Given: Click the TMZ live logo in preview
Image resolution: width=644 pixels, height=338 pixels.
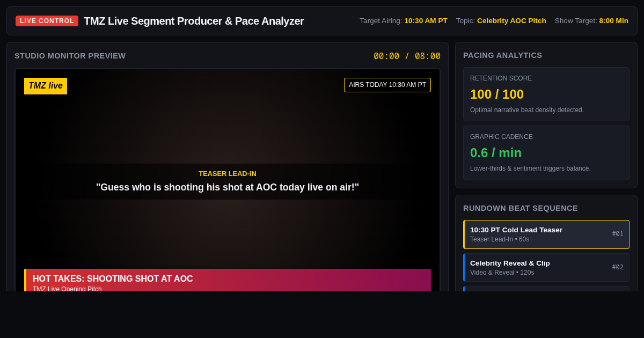Looking at the screenshot, I should tap(46, 86).
